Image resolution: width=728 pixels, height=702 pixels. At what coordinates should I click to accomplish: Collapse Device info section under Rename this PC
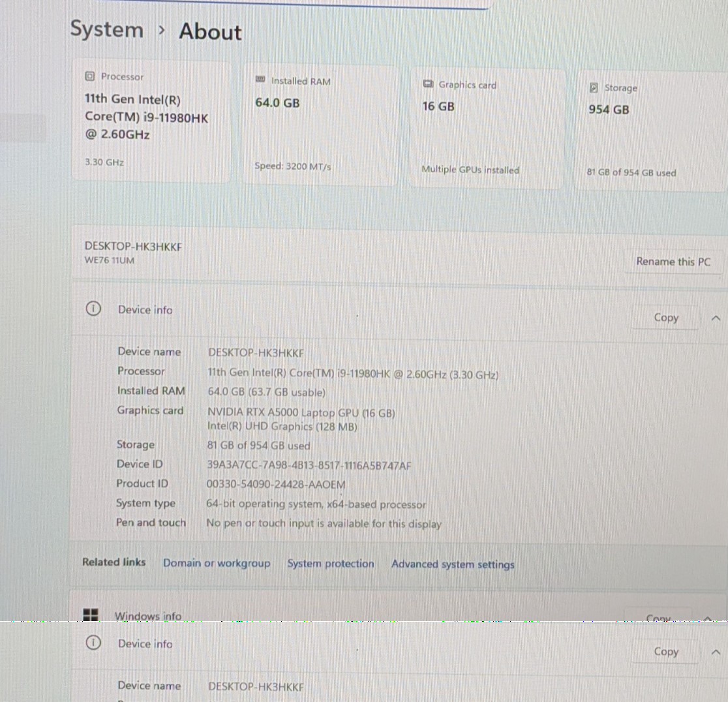pyautogui.click(x=716, y=318)
